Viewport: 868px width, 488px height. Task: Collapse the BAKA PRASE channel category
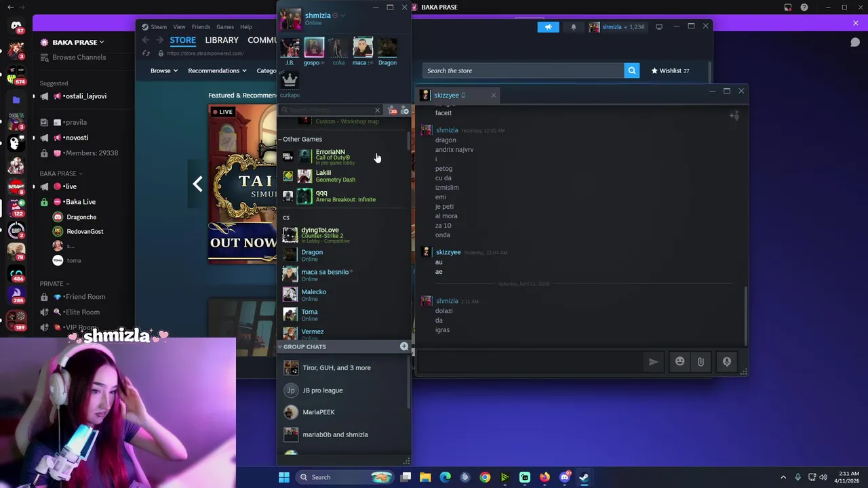click(61, 174)
